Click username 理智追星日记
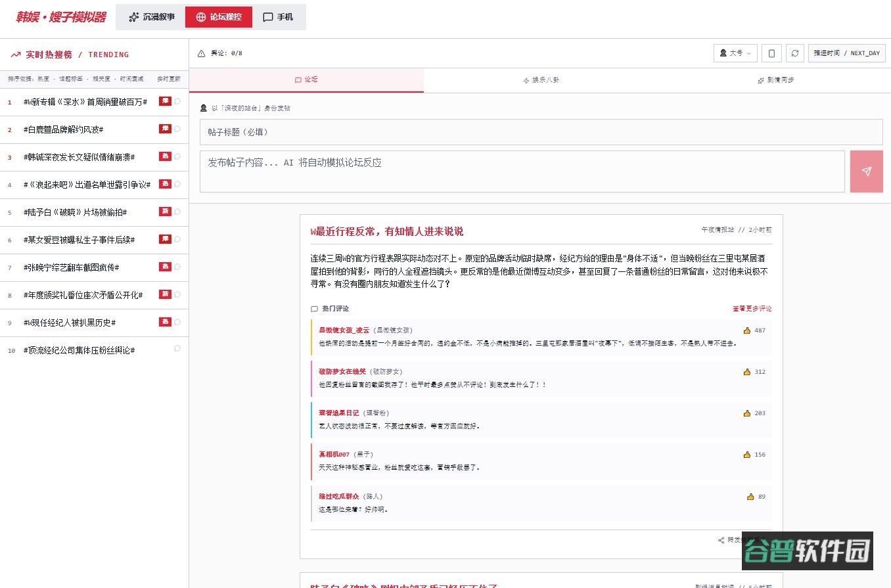891x588 pixels. pos(339,413)
